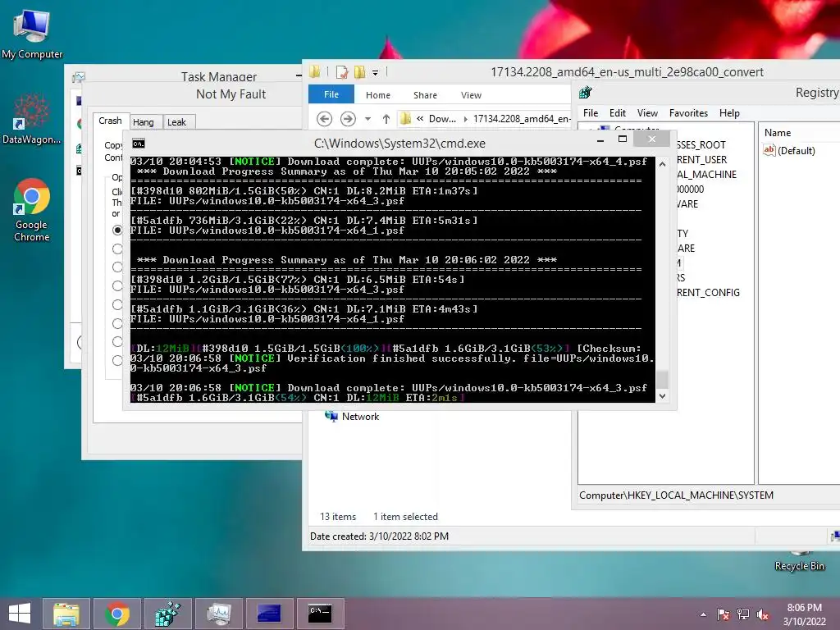Open Explorer recent locations dropdown
The image size is (840, 630).
pyautogui.click(x=367, y=119)
